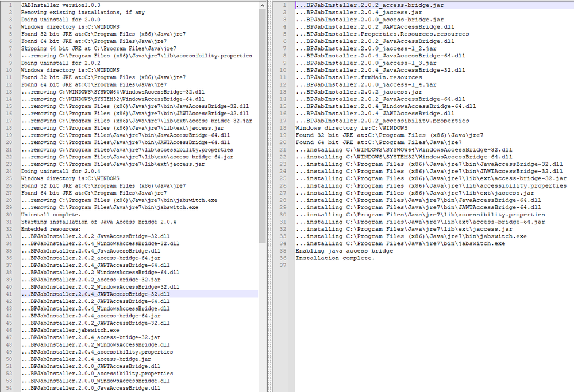
Task: Click '...BPJabInstaller.2.0.4_accessibility.properties' line
Action: tap(97, 352)
